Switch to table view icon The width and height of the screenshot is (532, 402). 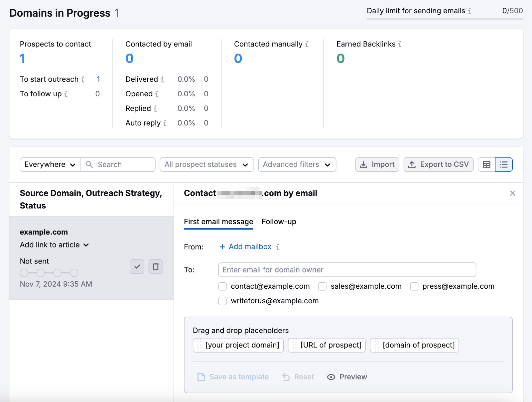[x=487, y=164]
